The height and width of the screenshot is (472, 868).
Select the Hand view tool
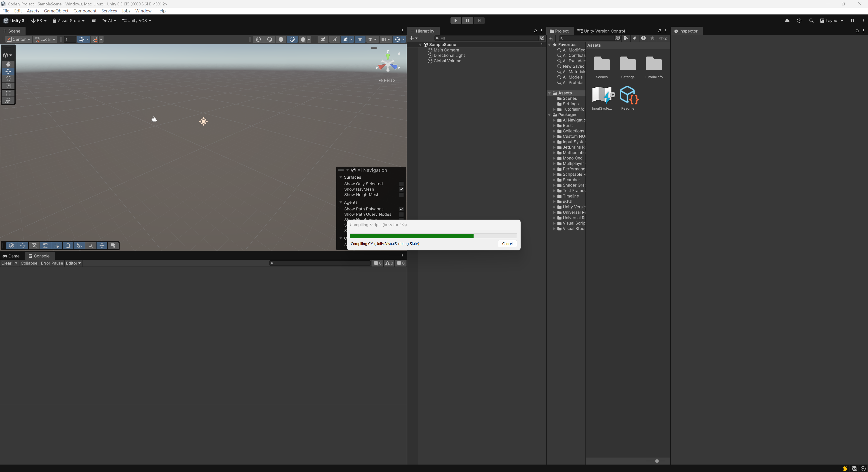(x=8, y=64)
